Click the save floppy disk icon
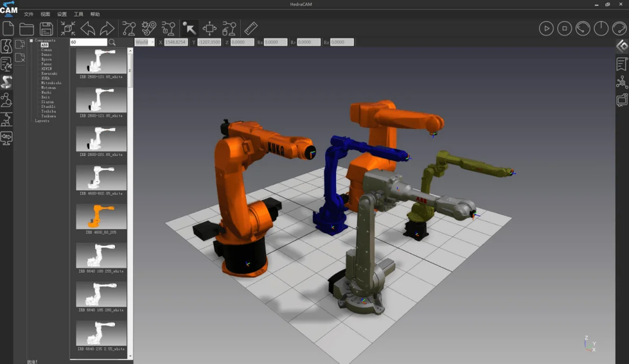This screenshot has width=629, height=364. click(x=46, y=28)
